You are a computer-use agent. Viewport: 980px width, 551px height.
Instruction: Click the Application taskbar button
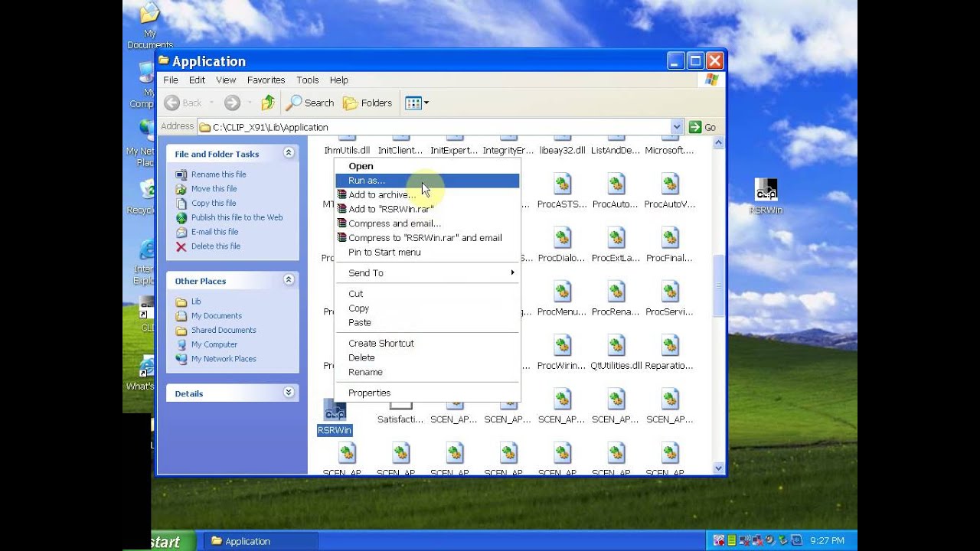[260, 541]
